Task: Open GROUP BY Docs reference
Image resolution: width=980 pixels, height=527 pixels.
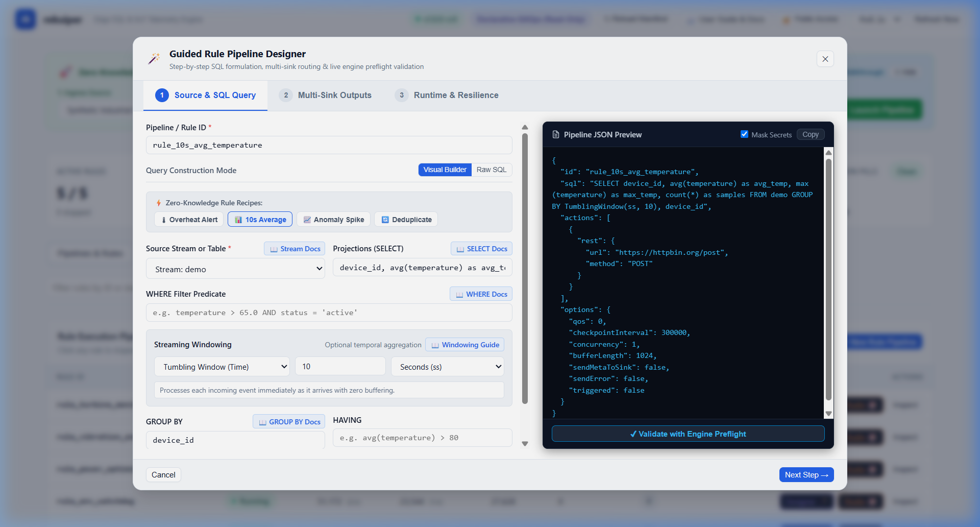Action: (x=289, y=422)
